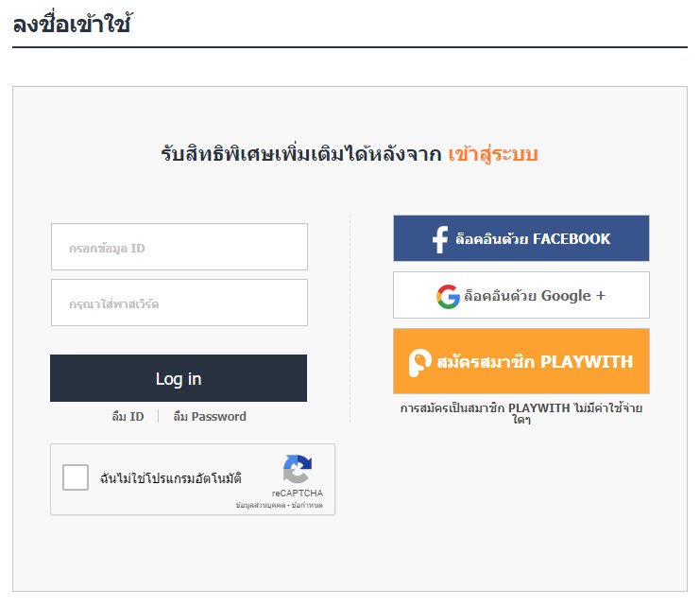This screenshot has width=700, height=606.
Task: Click the Playwith 'P' logo icon
Action: pos(419,362)
